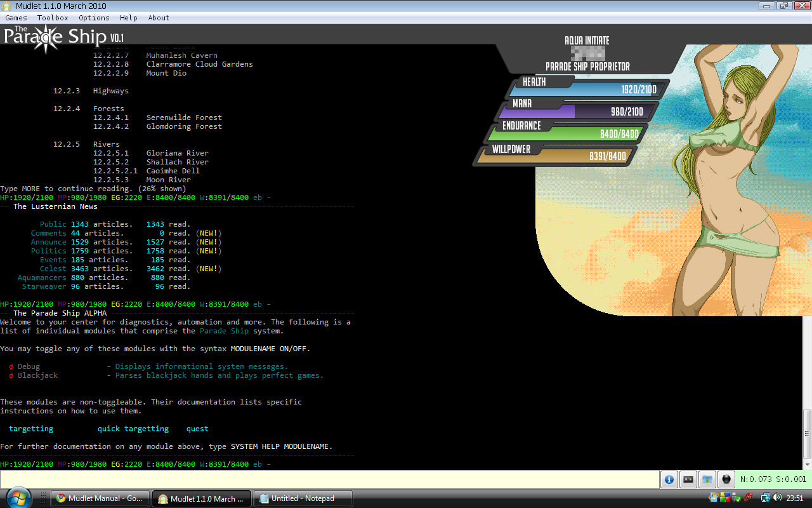This screenshot has width=812, height=508.
Task: Click the blue info button near command line
Action: coord(668,479)
